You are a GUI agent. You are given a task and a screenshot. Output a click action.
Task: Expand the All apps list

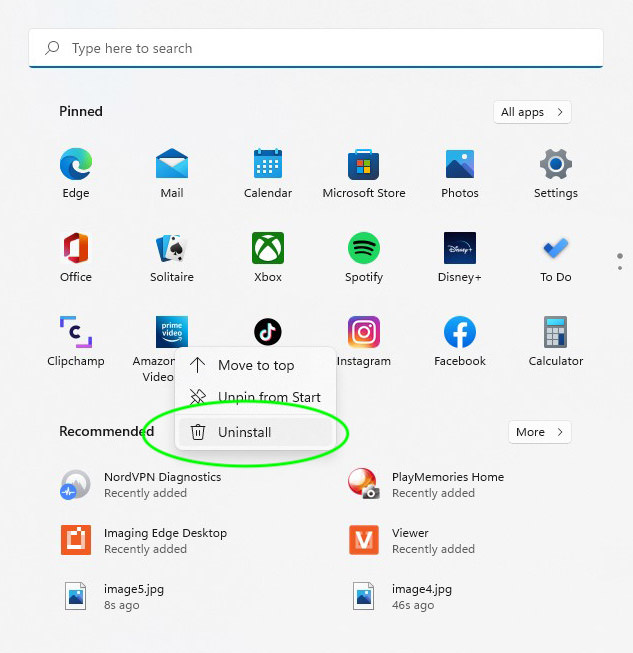point(532,112)
